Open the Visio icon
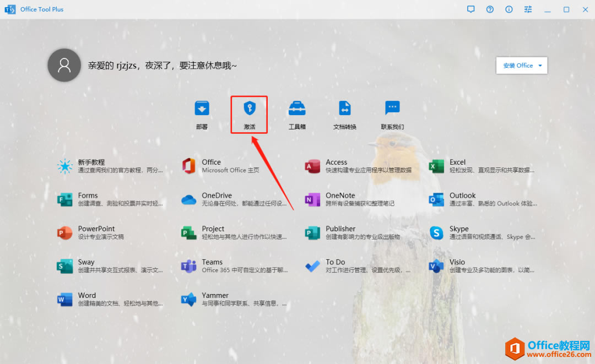 (436, 266)
